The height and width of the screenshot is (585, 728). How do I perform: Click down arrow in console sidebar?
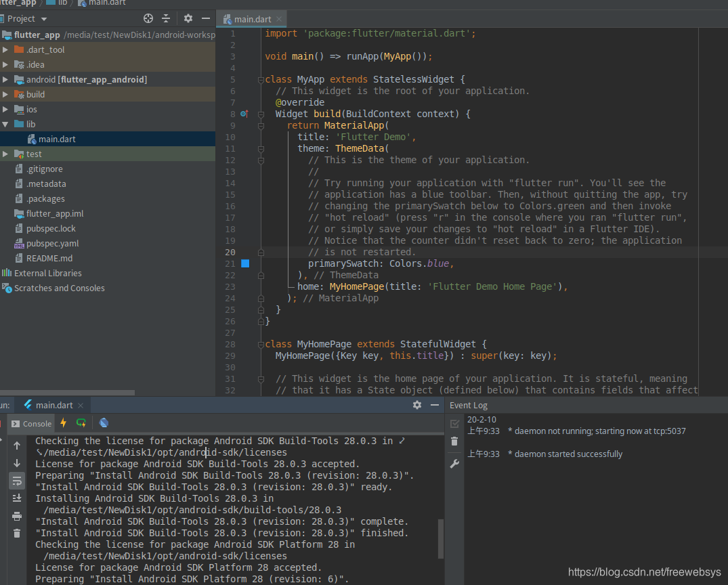(x=17, y=463)
